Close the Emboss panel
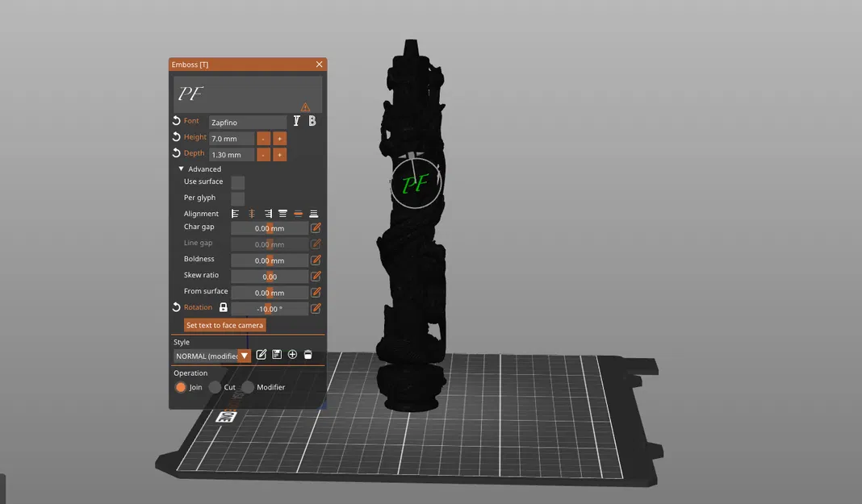Screen dimensions: 862x504 point(320,65)
